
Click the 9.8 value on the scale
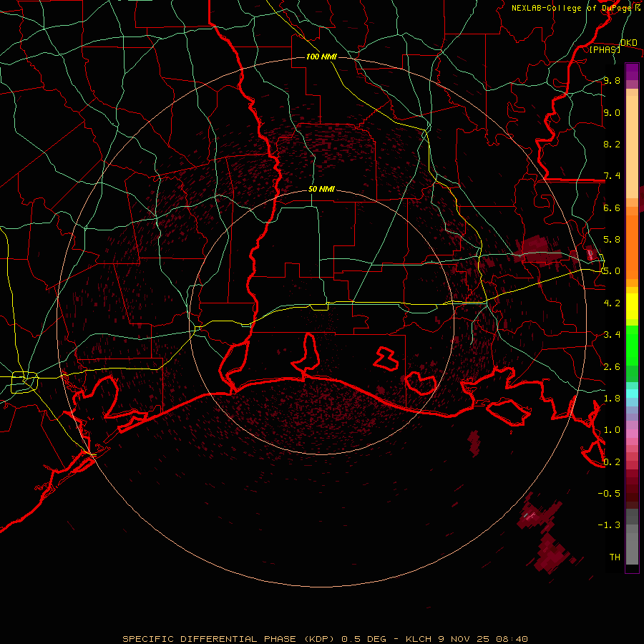(x=612, y=80)
